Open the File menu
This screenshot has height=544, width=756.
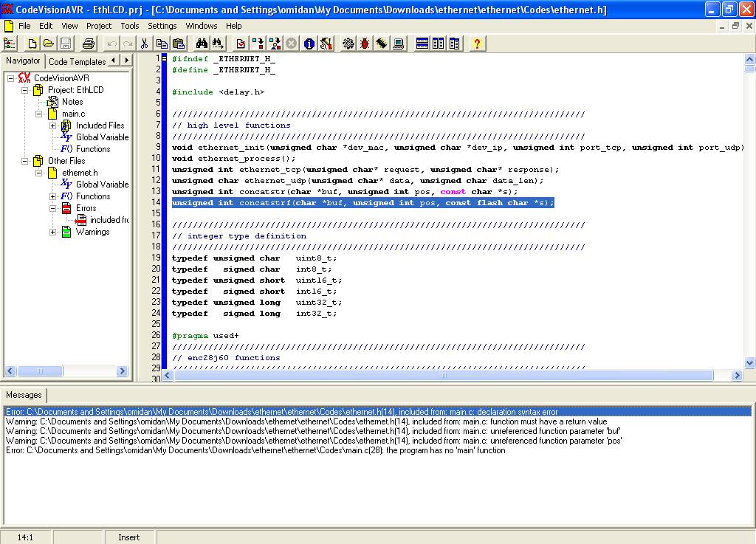[x=24, y=26]
